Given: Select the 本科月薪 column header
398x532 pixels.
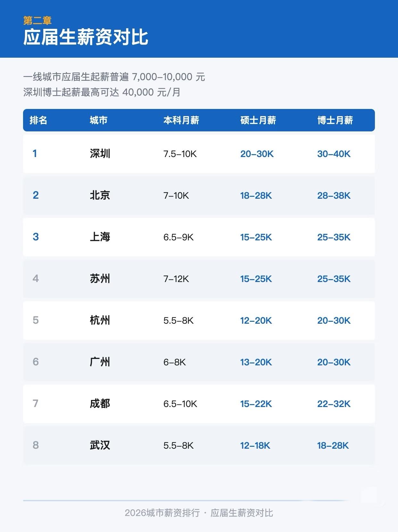Looking at the screenshot, I should click(x=181, y=120).
